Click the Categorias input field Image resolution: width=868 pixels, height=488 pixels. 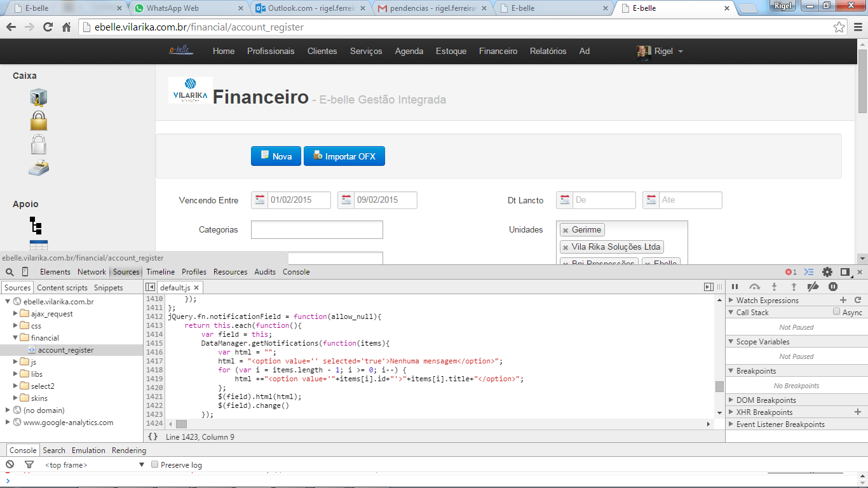point(316,230)
